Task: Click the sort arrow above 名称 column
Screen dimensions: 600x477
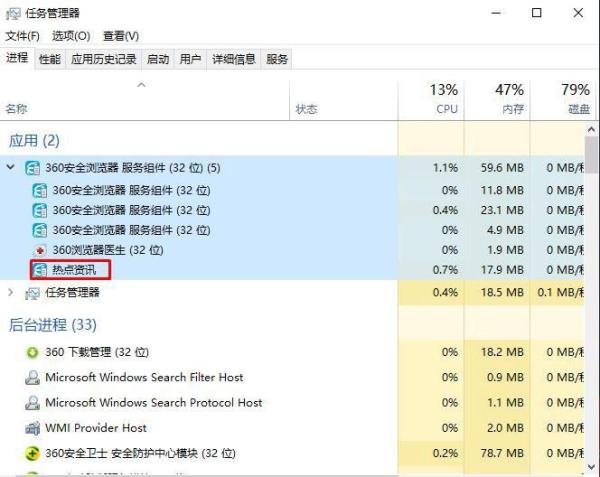Action: pyautogui.click(x=142, y=85)
